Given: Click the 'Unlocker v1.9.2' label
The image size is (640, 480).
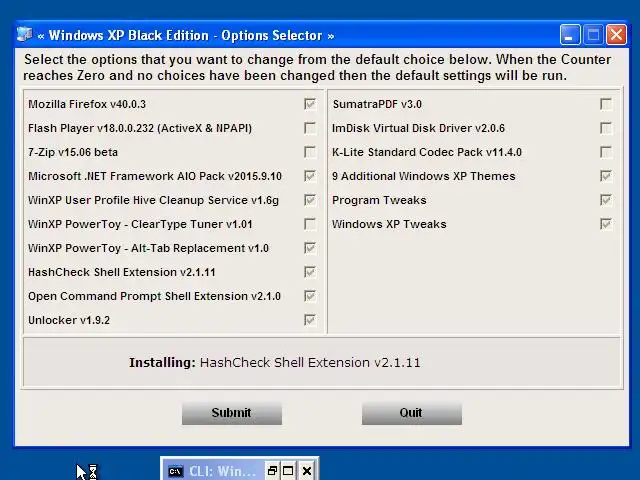Looking at the screenshot, I should [69, 320].
